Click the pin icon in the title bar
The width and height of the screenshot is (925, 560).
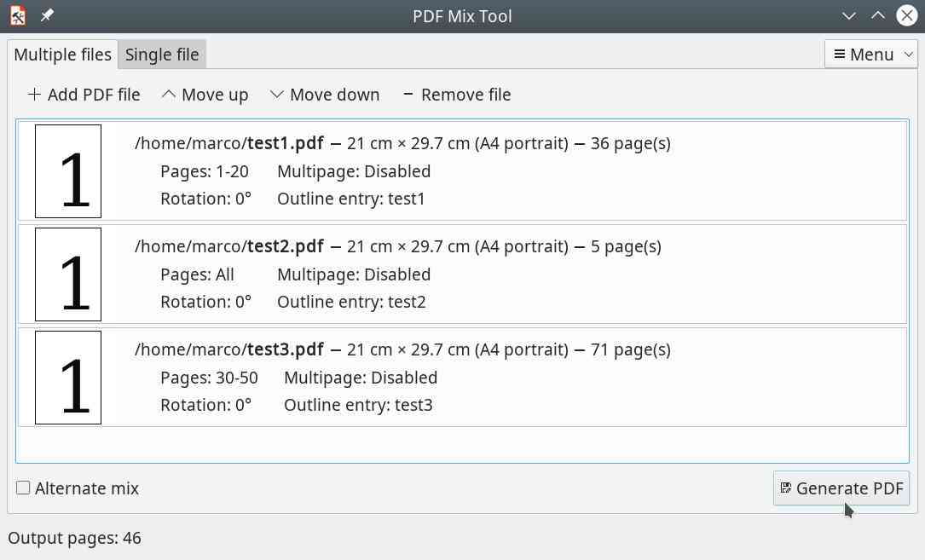pos(47,15)
